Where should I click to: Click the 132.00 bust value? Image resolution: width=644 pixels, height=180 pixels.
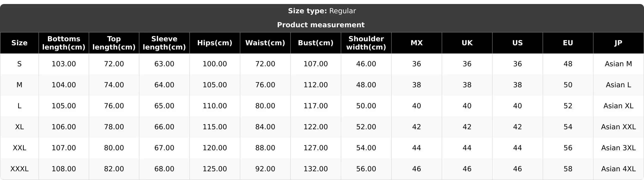coord(316,169)
